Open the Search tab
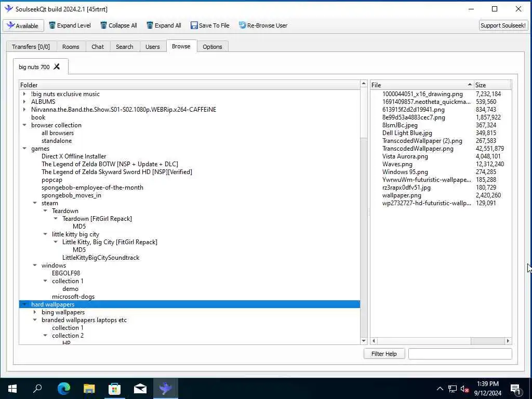Viewport: 532px width, 399px height. pos(125,46)
